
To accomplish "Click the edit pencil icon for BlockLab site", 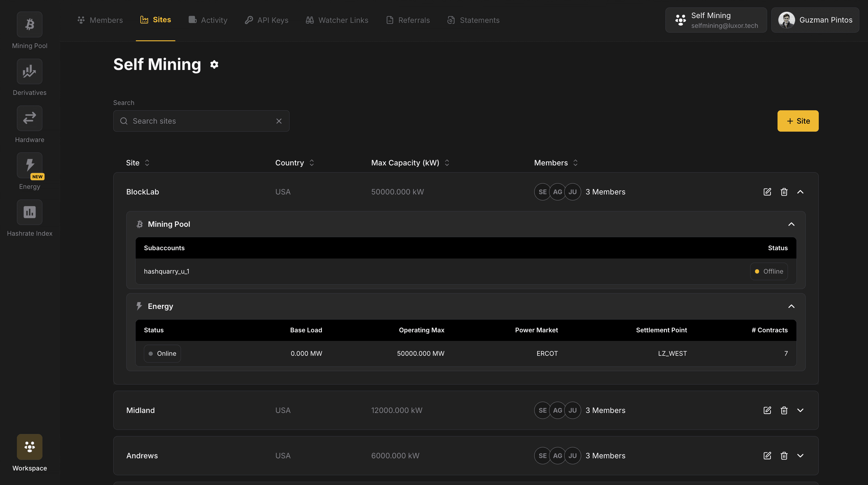I will coord(767,192).
